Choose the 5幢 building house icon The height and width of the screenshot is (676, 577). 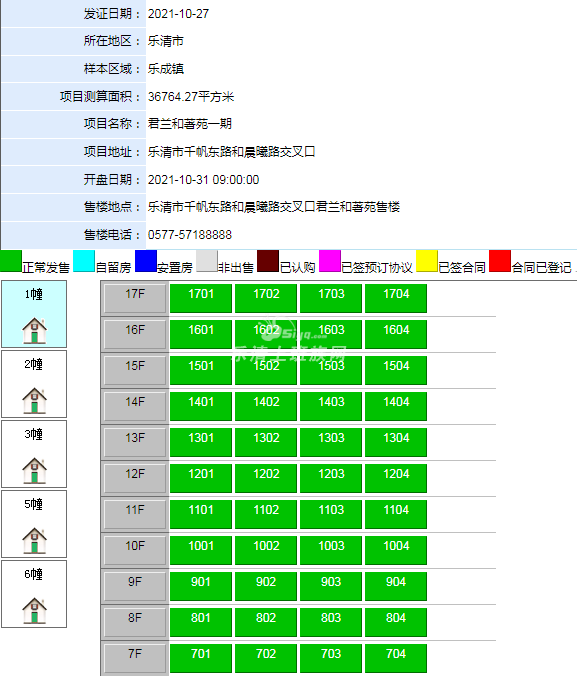(34, 540)
